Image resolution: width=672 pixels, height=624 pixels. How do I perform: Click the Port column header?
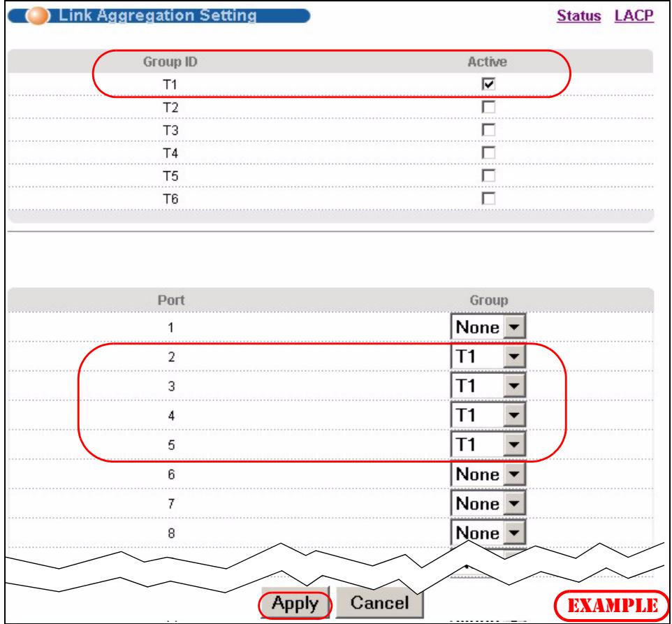click(x=171, y=300)
